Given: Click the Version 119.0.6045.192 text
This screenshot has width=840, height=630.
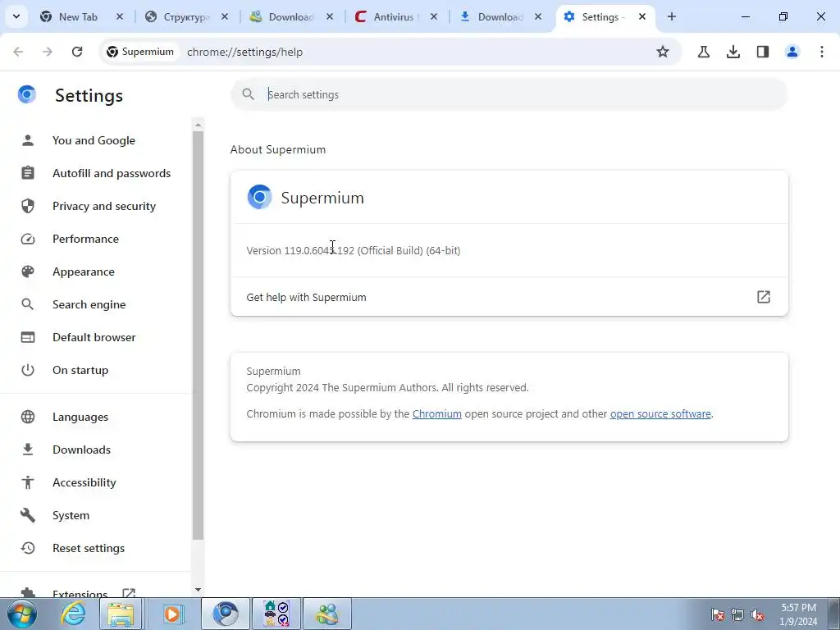Looking at the screenshot, I should pyautogui.click(x=353, y=250).
